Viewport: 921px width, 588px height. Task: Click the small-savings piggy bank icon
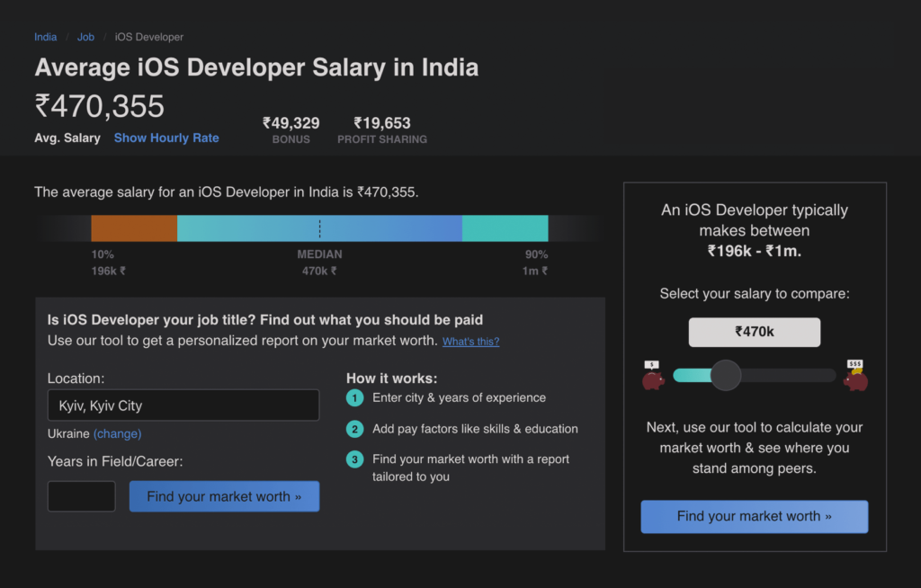point(653,375)
